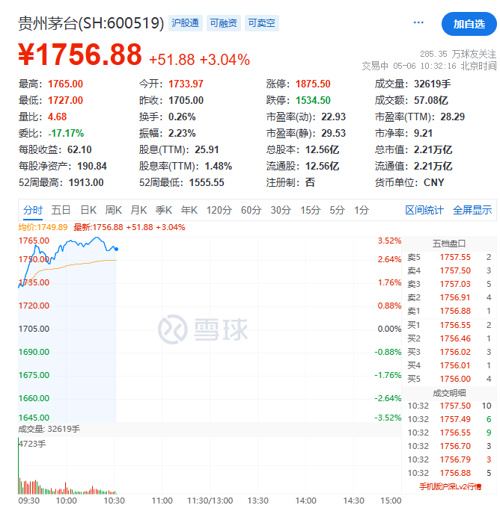Select the 1分 interval tab
The height and width of the screenshot is (508, 500).
click(x=361, y=210)
